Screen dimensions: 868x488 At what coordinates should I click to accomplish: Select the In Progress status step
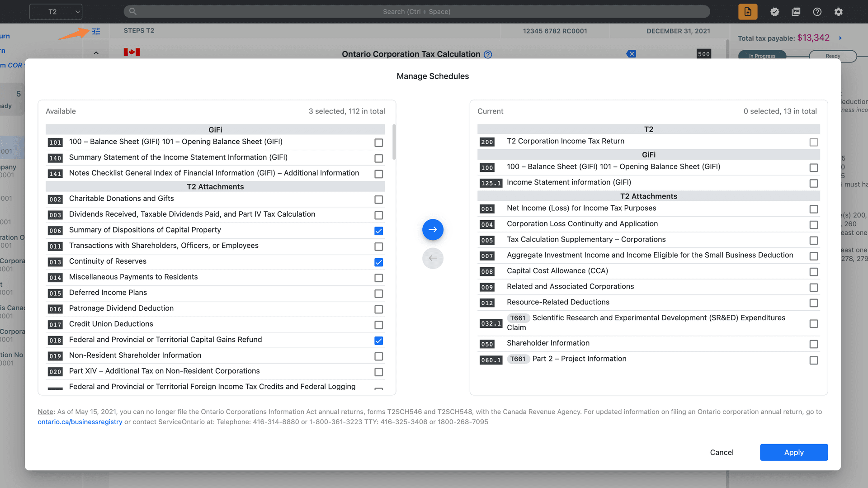[762, 56]
